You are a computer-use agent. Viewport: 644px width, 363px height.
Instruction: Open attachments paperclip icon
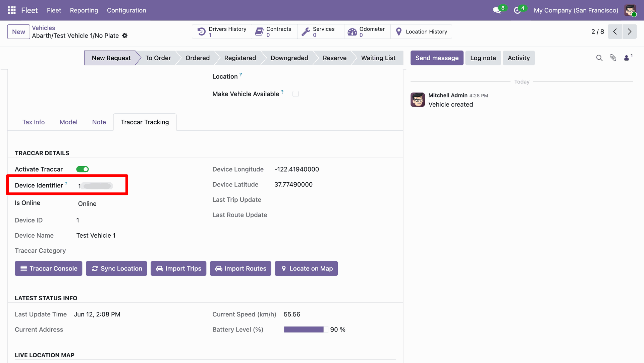[x=613, y=58]
